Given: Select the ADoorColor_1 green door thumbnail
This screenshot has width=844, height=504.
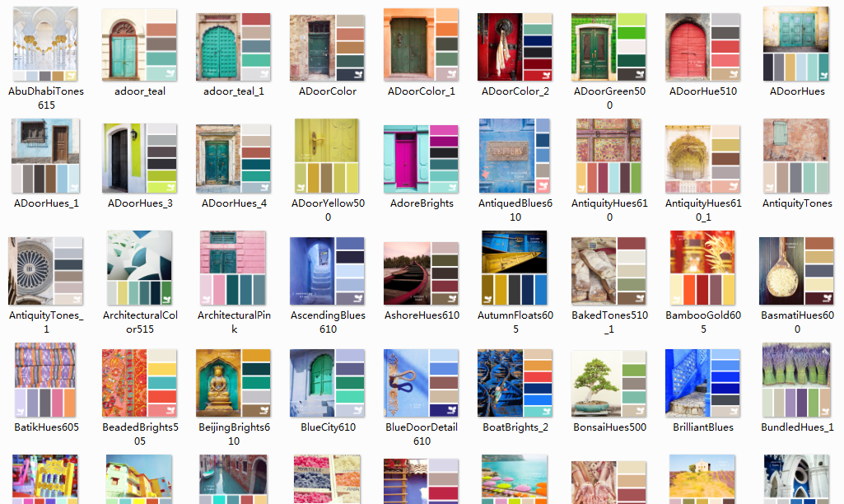Looking at the screenshot, I should (x=421, y=44).
